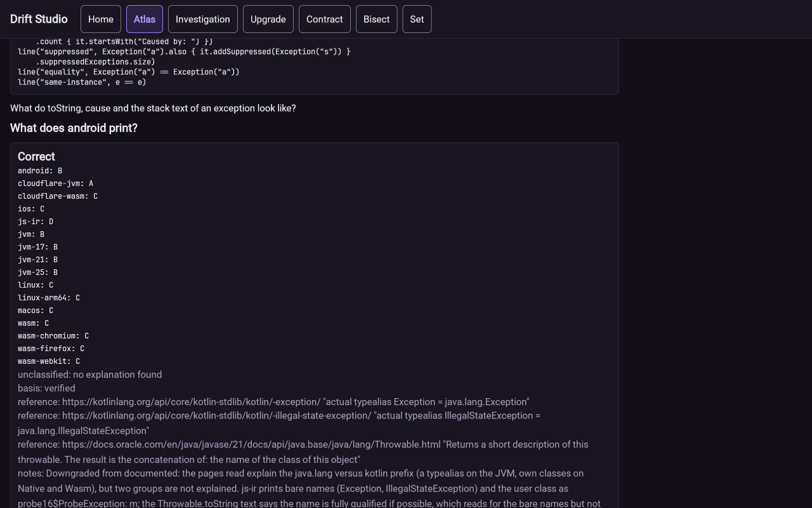The image size is (812, 508).
Task: Select the 'macos: C' result line
Action: [36, 311]
